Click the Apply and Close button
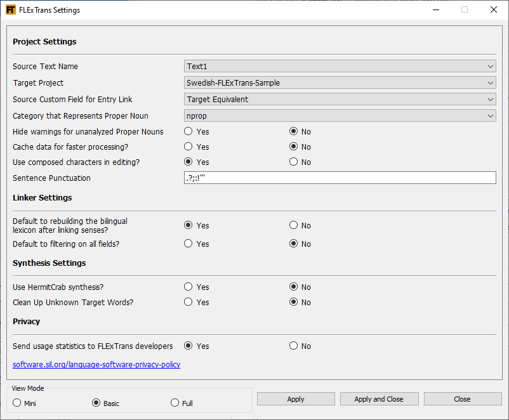 coord(379,399)
